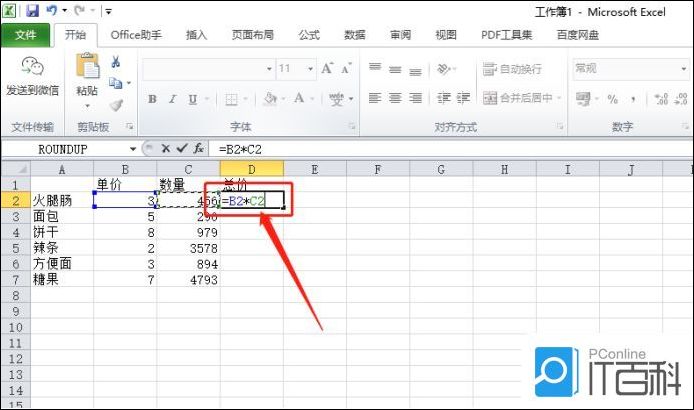Click the Send to WeChat icon
The width and height of the screenshot is (694, 410).
[x=32, y=66]
